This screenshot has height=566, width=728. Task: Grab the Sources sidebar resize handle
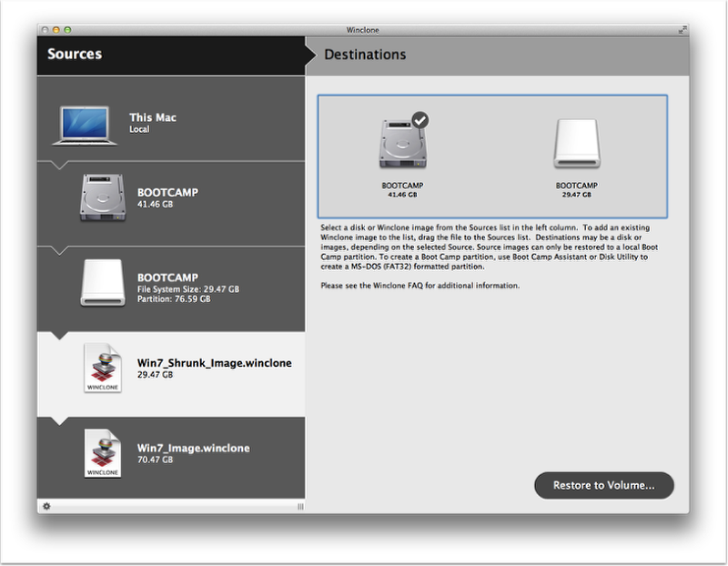299,506
